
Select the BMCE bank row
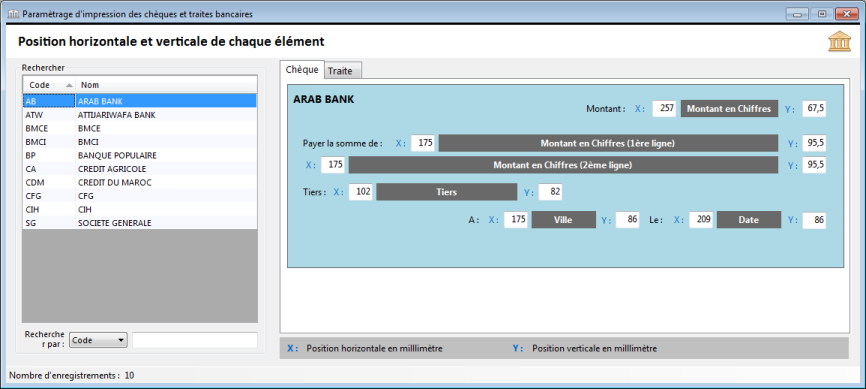tap(140, 128)
